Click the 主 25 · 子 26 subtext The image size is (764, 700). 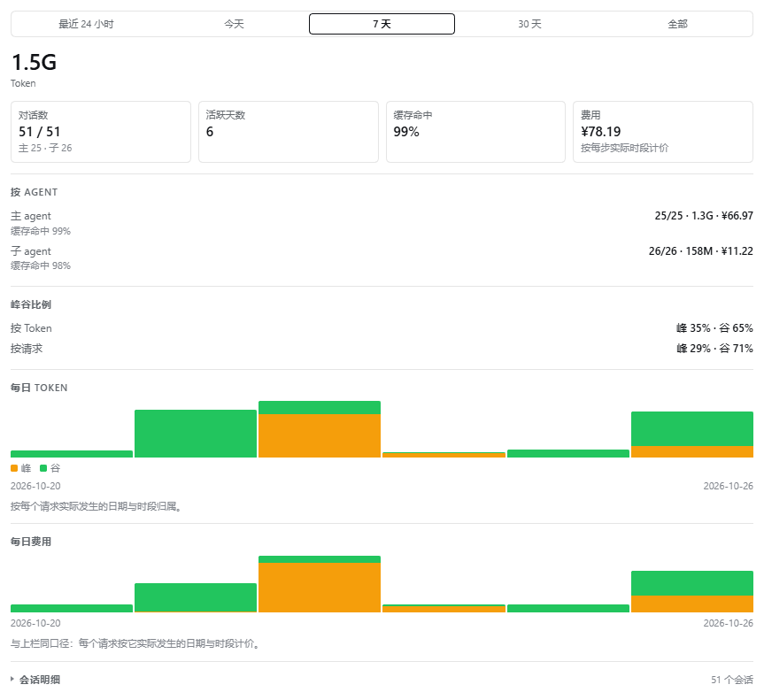click(x=45, y=148)
